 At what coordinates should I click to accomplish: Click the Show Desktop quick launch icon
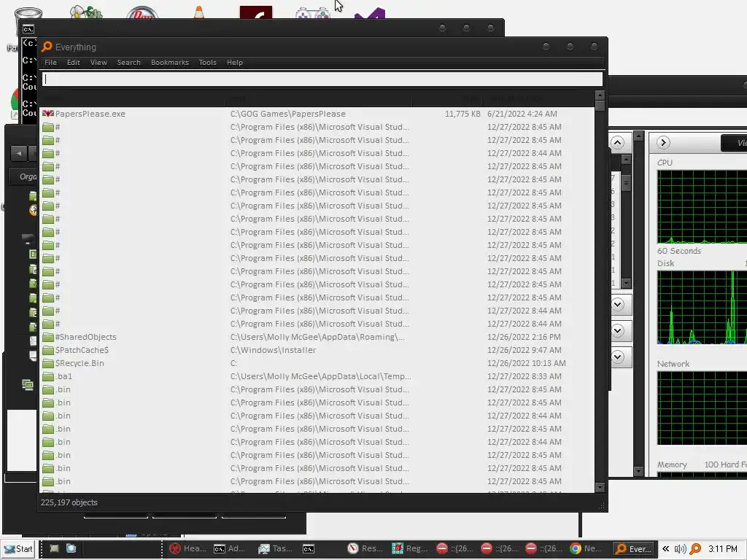tap(54, 548)
